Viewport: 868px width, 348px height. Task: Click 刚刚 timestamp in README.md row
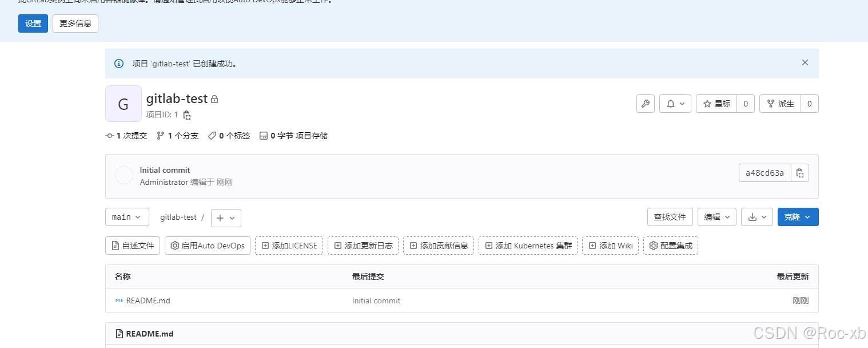(801, 300)
